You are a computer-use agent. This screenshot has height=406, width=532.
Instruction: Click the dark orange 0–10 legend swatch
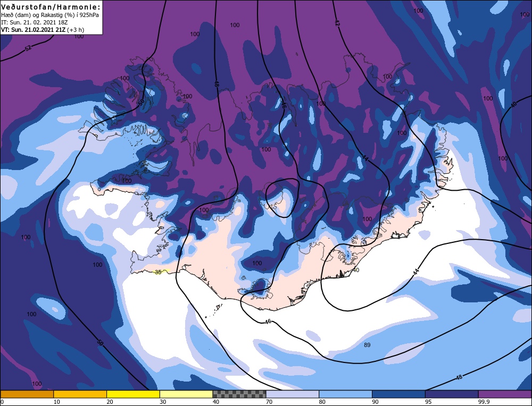pos(27,394)
